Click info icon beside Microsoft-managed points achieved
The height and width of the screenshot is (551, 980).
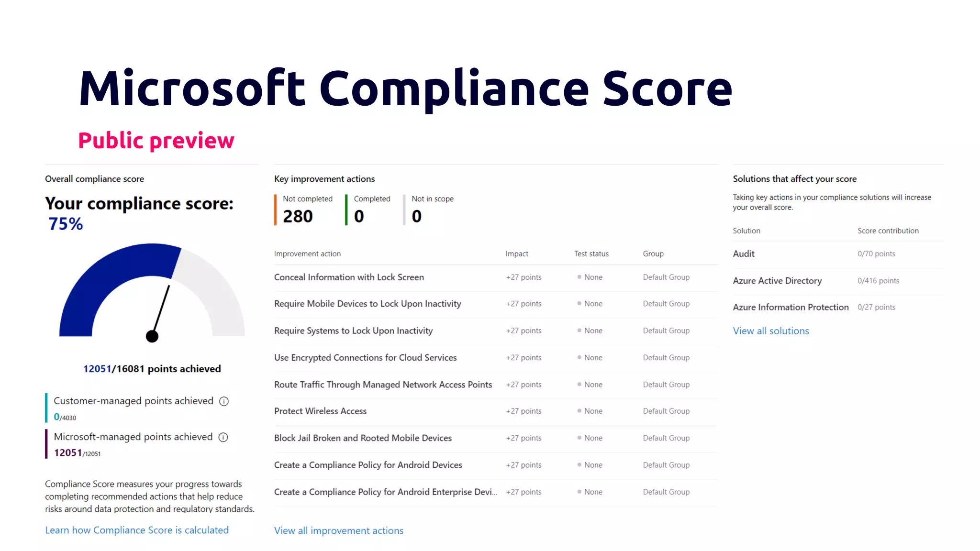tap(223, 437)
